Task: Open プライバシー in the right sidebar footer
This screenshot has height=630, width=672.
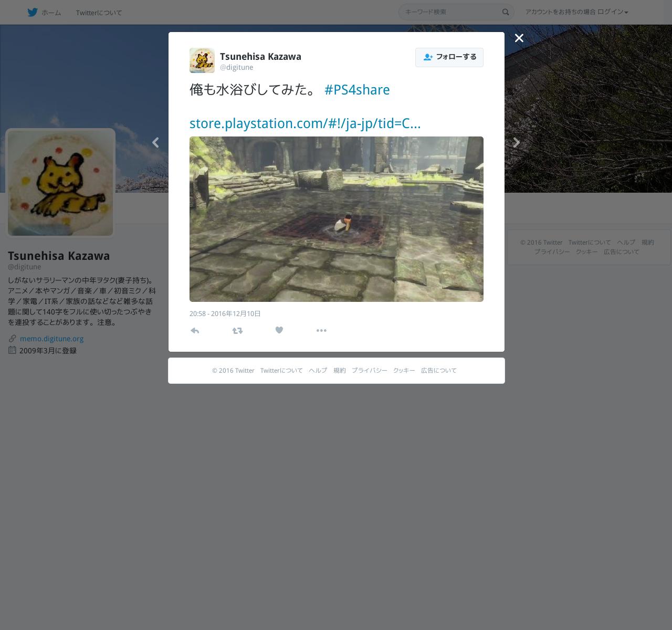Action: 552,252
